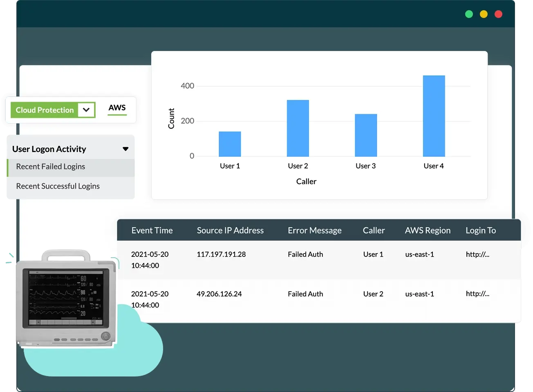Image resolution: width=533 pixels, height=392 pixels.
Task: Sort by Source IP Address column header
Action: pos(230,230)
